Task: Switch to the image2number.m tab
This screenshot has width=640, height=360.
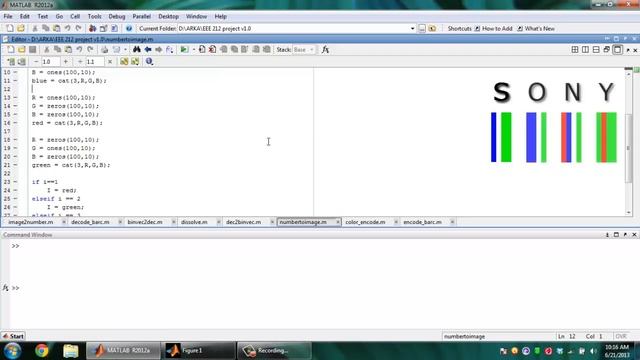Action: [31, 222]
